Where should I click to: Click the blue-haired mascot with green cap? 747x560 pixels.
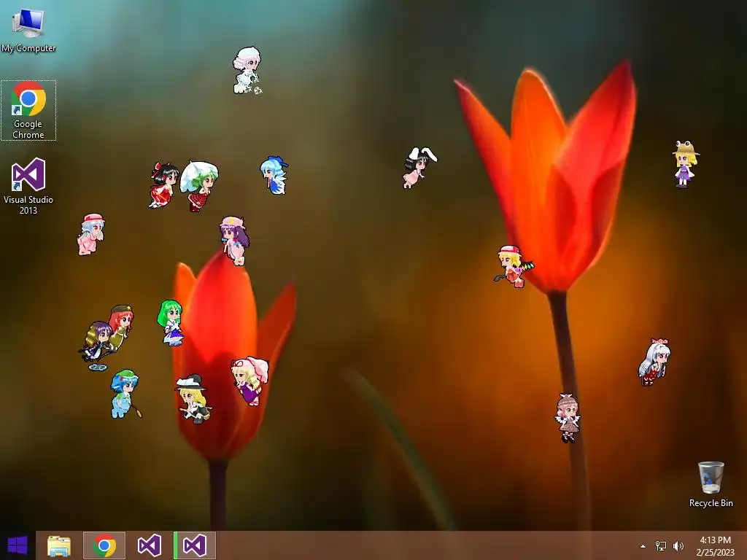click(125, 394)
